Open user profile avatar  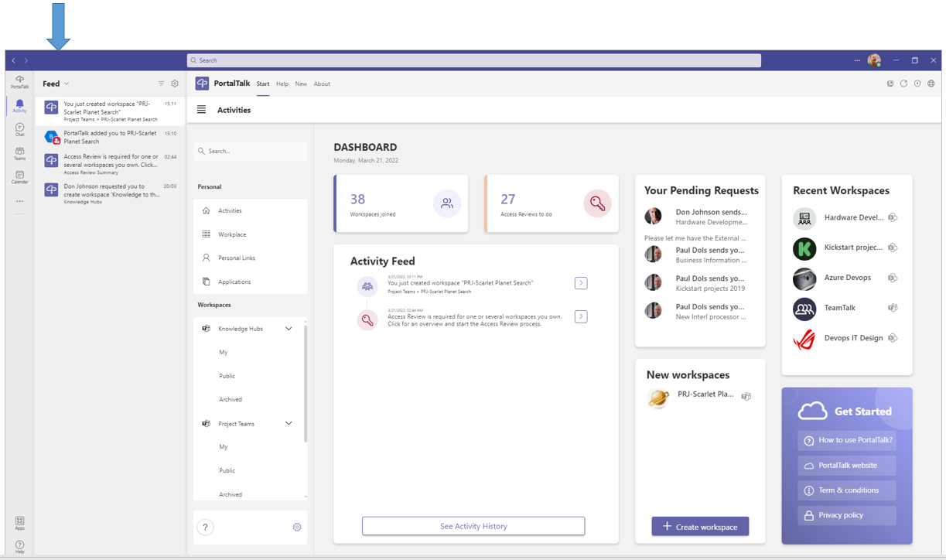(x=874, y=60)
